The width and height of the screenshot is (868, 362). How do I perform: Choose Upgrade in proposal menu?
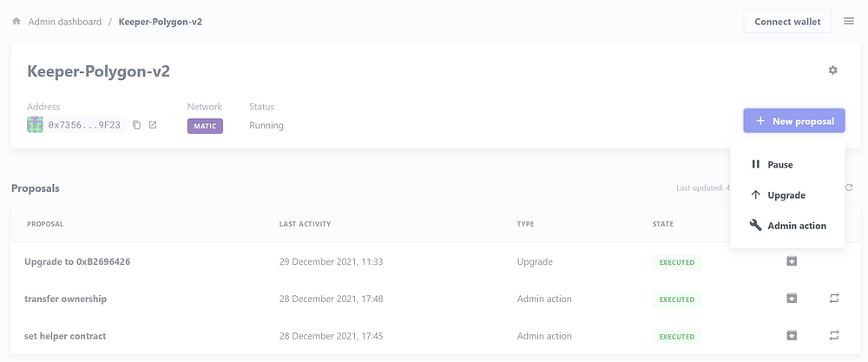click(786, 195)
